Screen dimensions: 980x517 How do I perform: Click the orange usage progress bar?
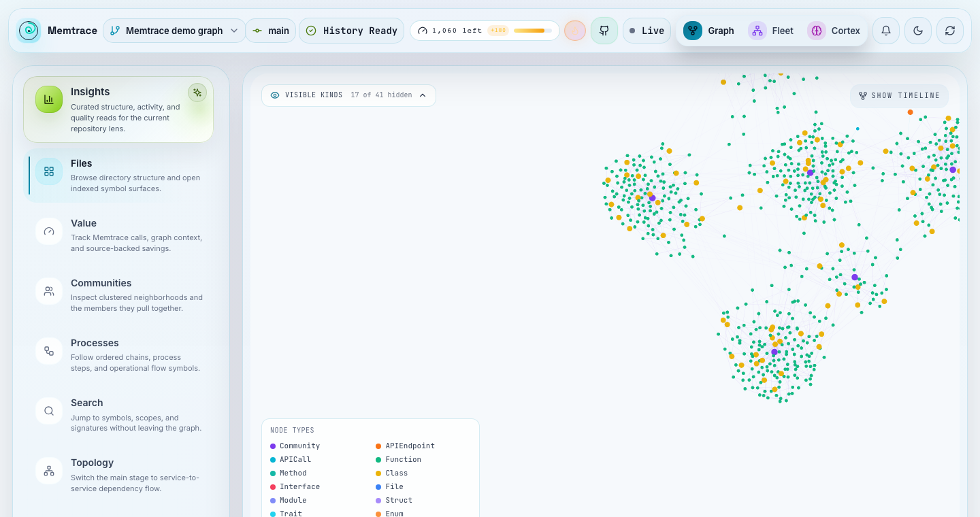point(533,31)
